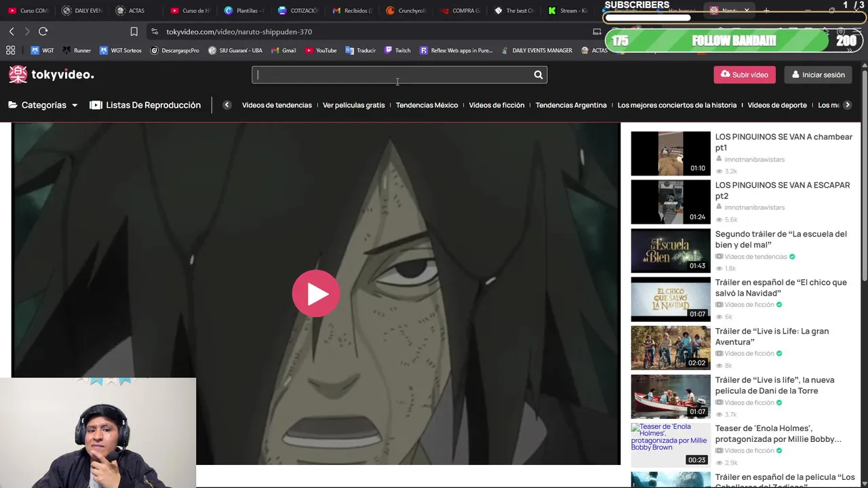The height and width of the screenshot is (488, 868).
Task: Click the search magnifier icon
Action: pyautogui.click(x=538, y=75)
